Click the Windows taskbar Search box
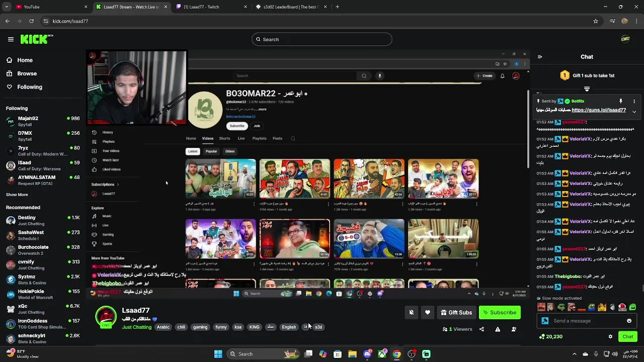The image size is (644, 362). [x=263, y=354]
